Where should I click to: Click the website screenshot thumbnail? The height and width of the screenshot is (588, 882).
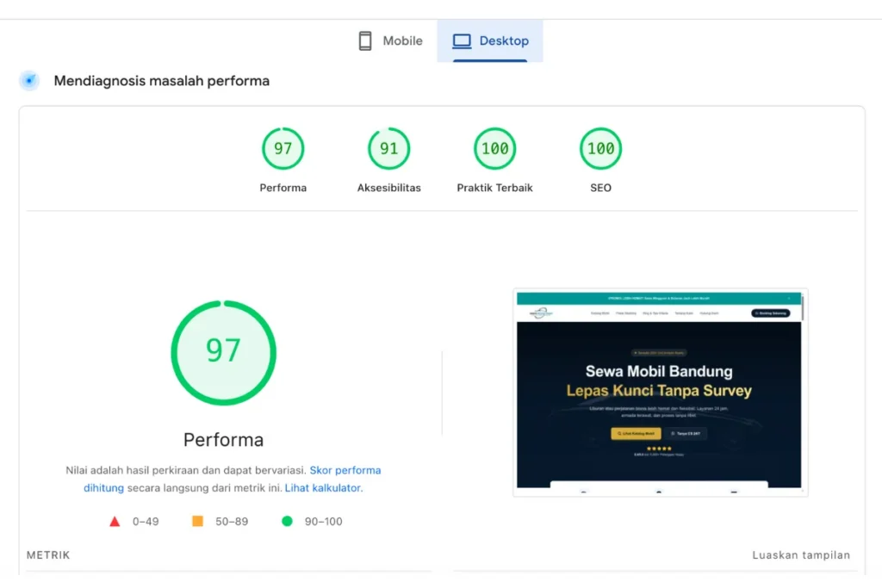coord(660,392)
